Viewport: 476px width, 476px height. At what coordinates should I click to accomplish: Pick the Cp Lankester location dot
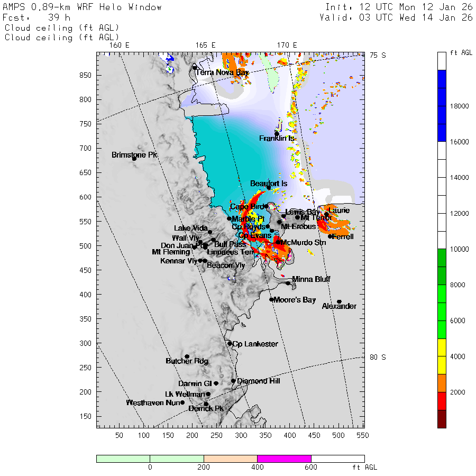pos(230,344)
